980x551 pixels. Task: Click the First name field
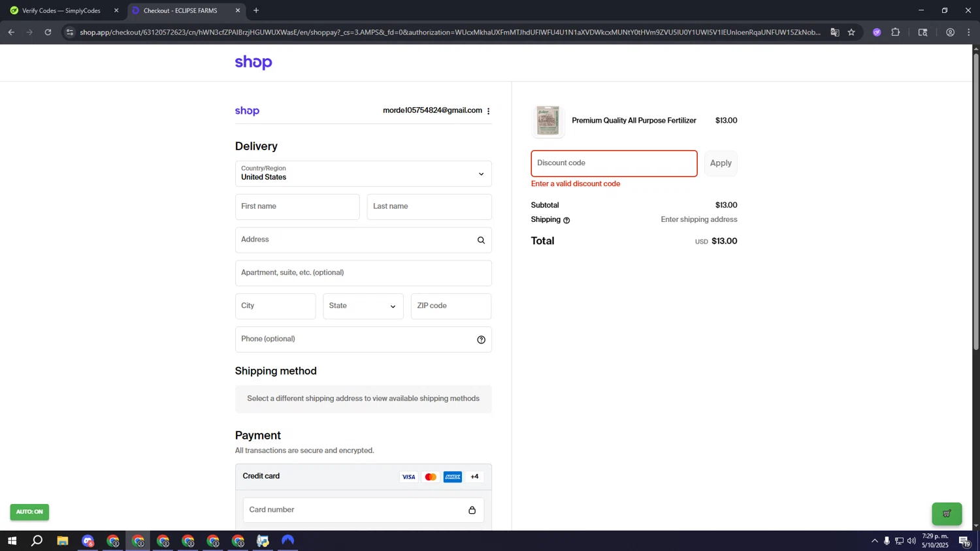297,207
